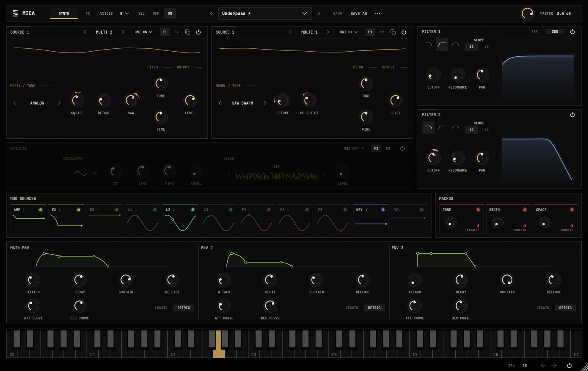Click the SAVE AS button
Screen dimensions: 588x371
click(359, 13)
